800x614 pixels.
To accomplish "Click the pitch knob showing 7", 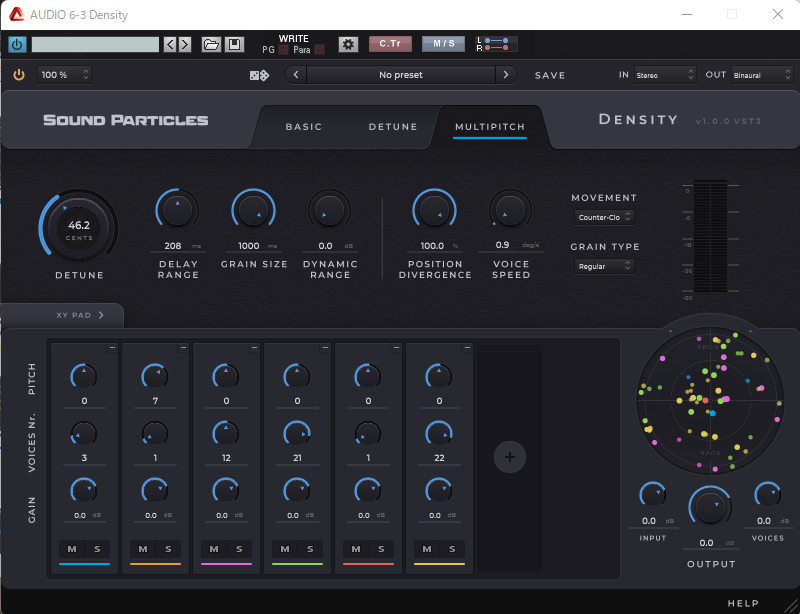I will click(x=155, y=377).
